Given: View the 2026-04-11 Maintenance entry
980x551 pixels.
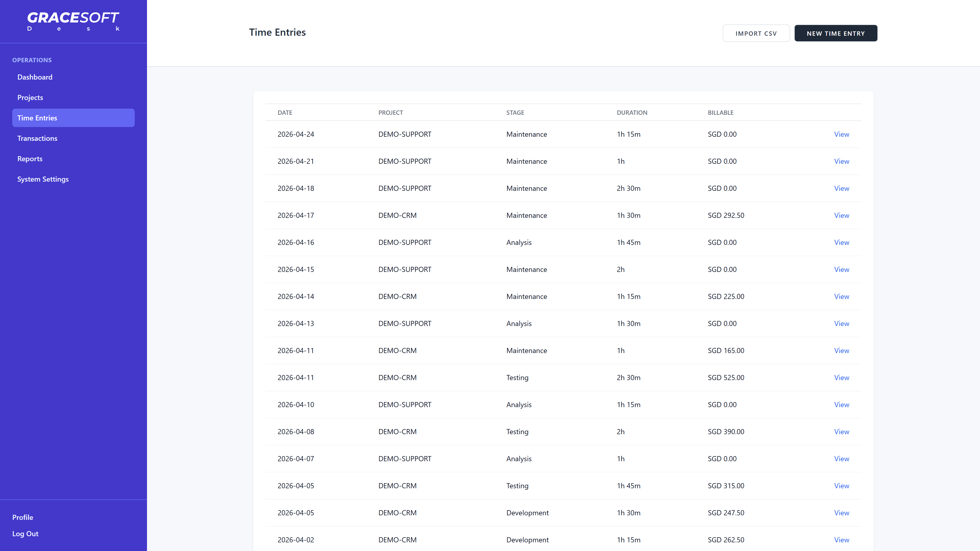Looking at the screenshot, I should [x=841, y=350].
